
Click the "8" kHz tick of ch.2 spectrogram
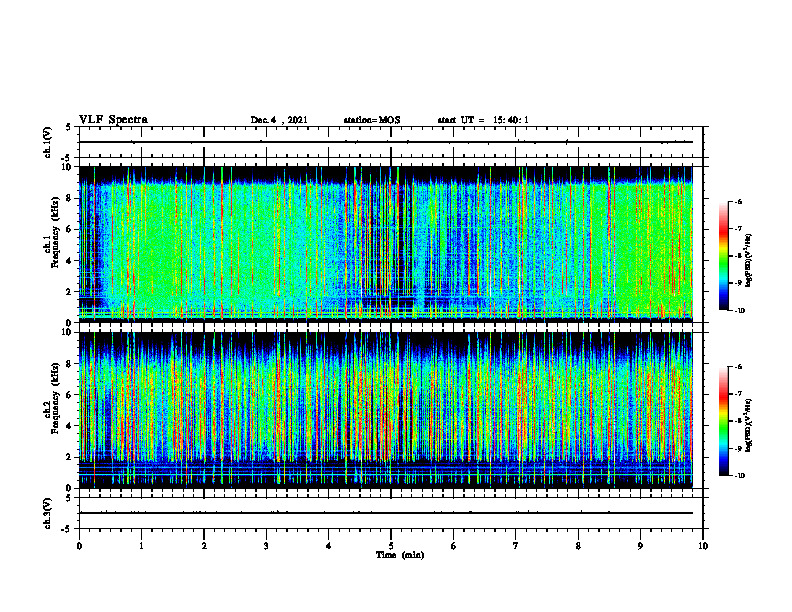[x=69, y=364]
